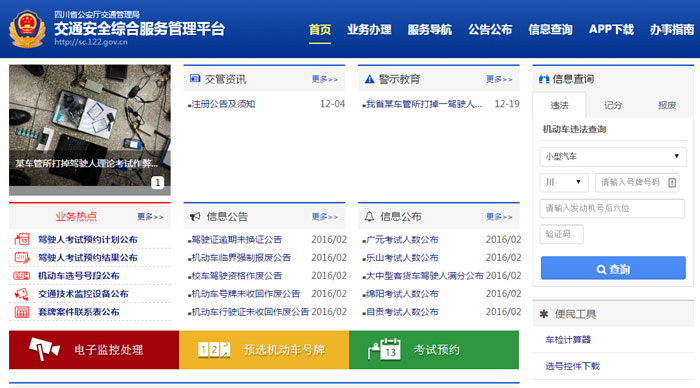The width and height of the screenshot is (700, 388).
Task: Open 校车驾驶资格作废公告
Action: click(237, 275)
